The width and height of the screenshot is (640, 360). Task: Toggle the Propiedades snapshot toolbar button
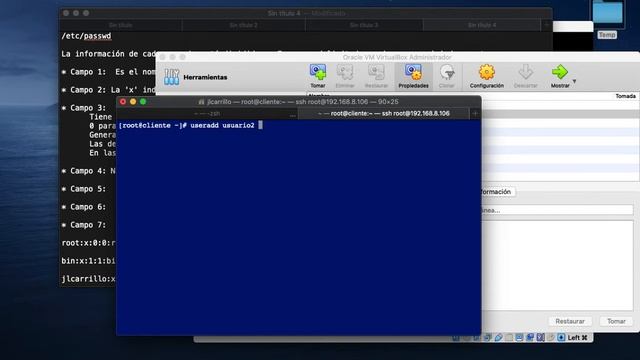[413, 76]
